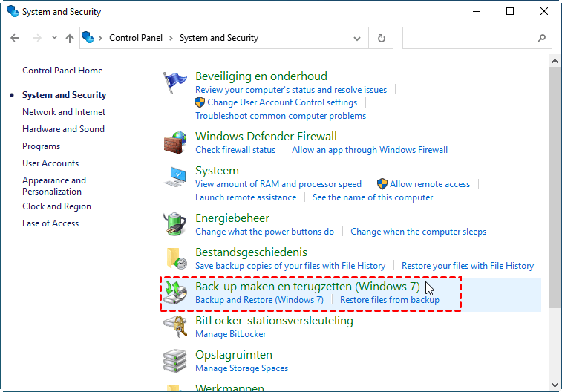
Task: Click Review your computer's status link
Action: 291,90
